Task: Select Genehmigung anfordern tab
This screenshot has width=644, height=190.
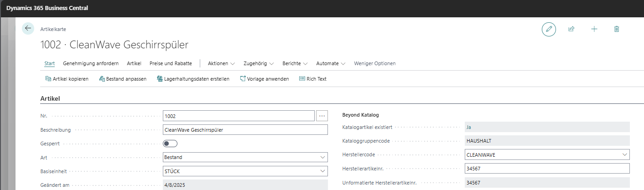Action: [91, 63]
